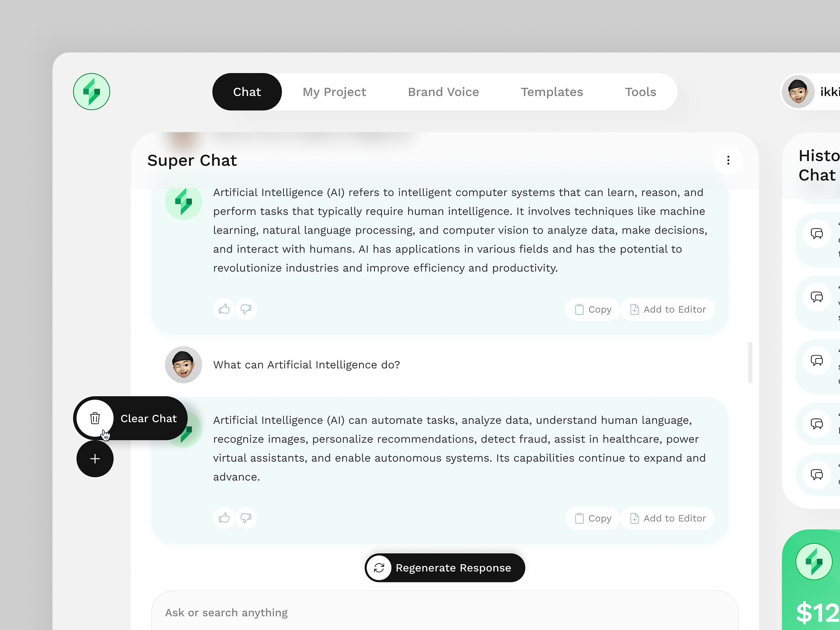
Task: Click the green lightning logo in top-left corner
Action: 91,91
